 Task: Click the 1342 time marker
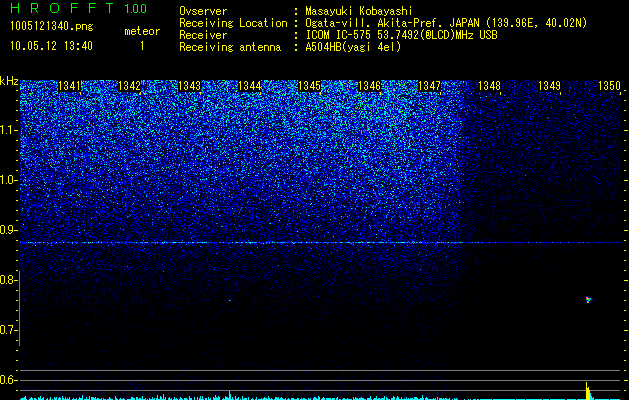[130, 86]
